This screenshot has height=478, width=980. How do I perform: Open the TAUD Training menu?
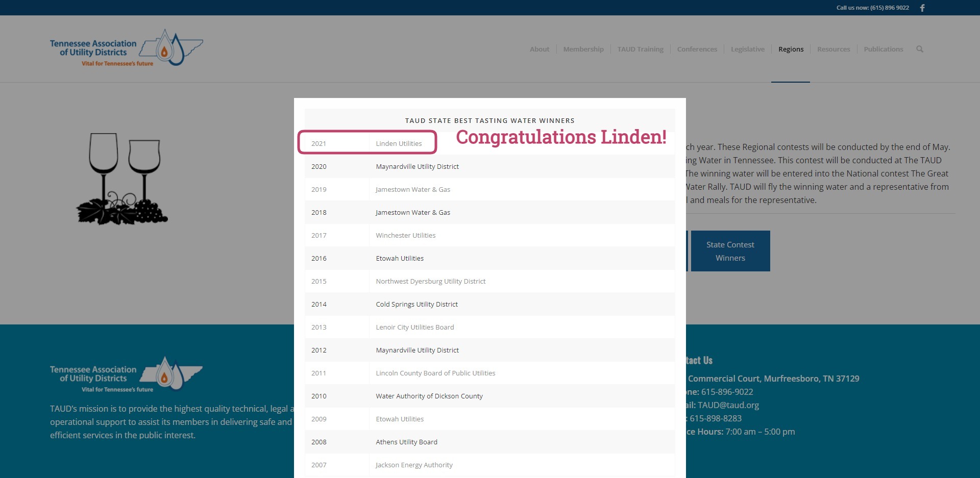(x=641, y=49)
